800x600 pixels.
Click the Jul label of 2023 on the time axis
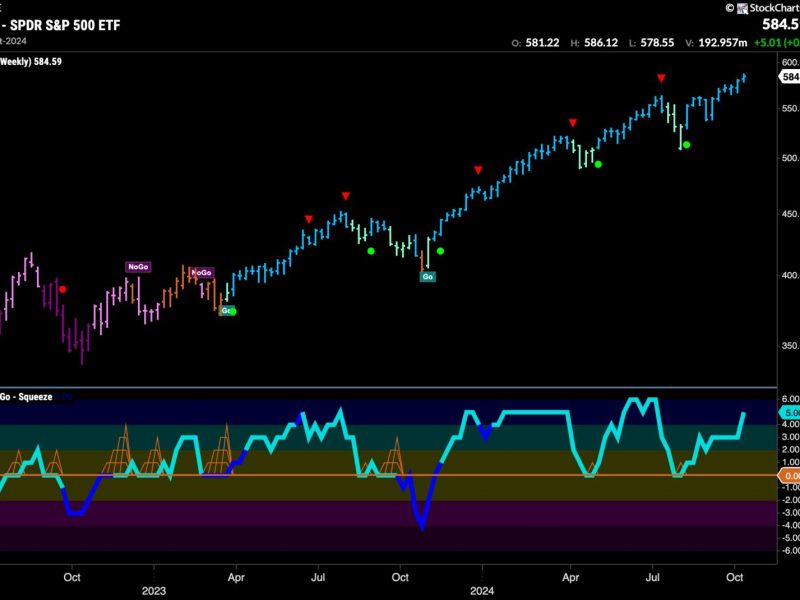tap(318, 577)
